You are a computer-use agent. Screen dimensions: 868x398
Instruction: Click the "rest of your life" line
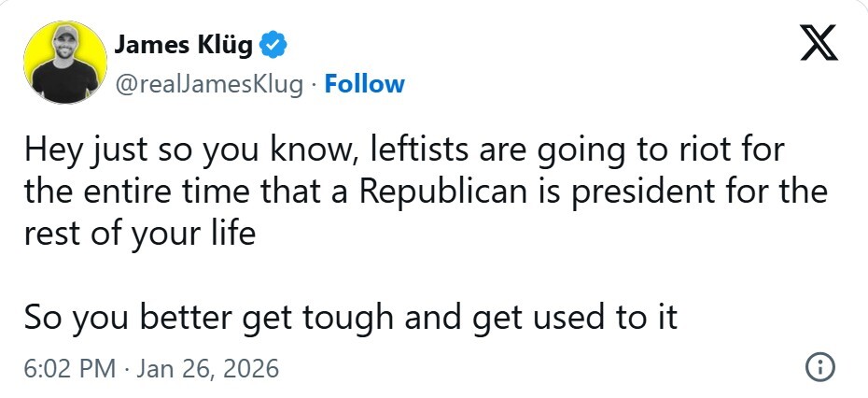(x=139, y=233)
